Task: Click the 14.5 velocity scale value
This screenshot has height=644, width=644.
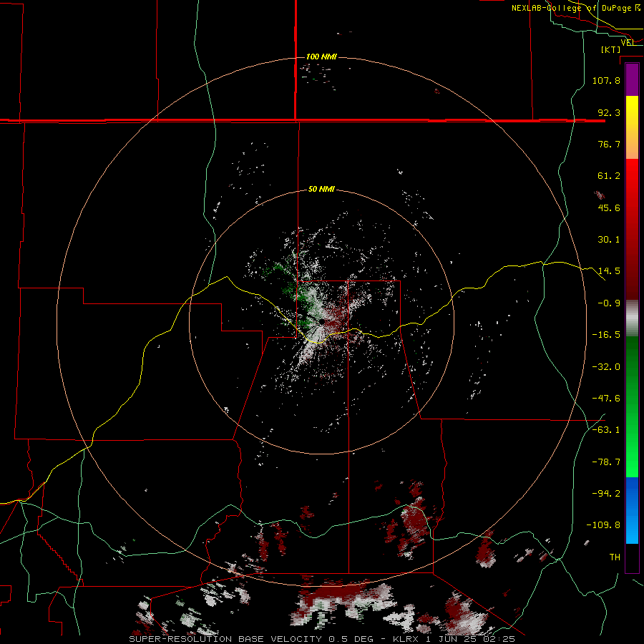Action: coord(609,271)
